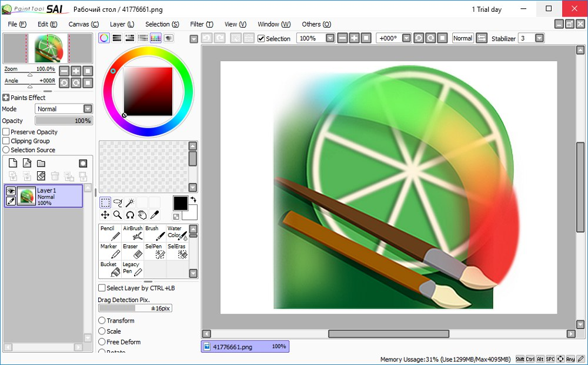The width and height of the screenshot is (588, 365).
Task: Create a new linework layer
Action: [27, 163]
